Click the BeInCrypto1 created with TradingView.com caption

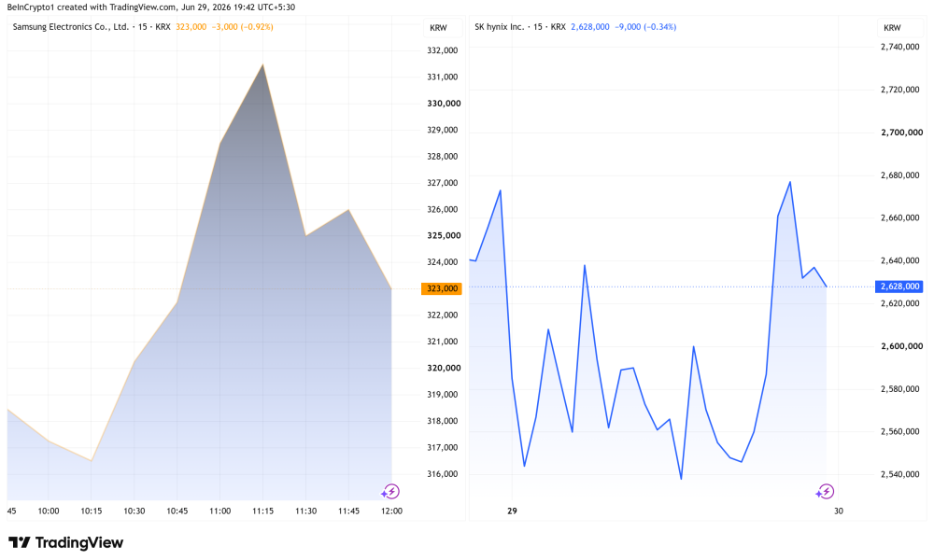pyautogui.click(x=150, y=7)
